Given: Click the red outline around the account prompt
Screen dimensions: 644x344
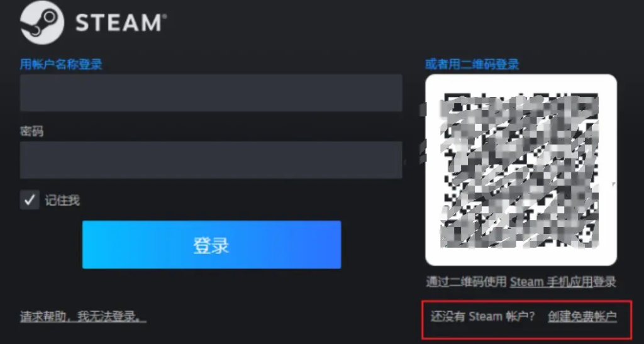Looking at the screenshot, I should point(527,301).
